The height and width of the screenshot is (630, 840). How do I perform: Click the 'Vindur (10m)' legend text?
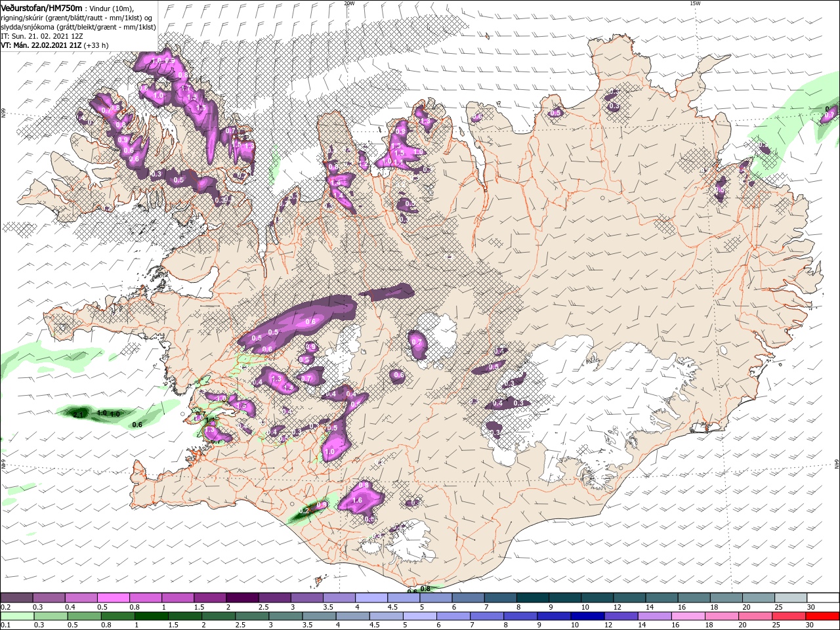112,8
